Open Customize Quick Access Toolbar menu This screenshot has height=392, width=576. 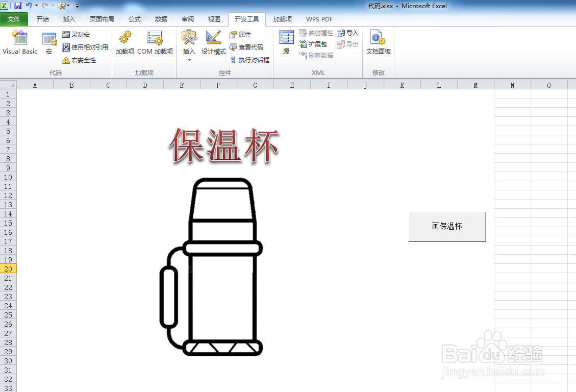pos(77,6)
